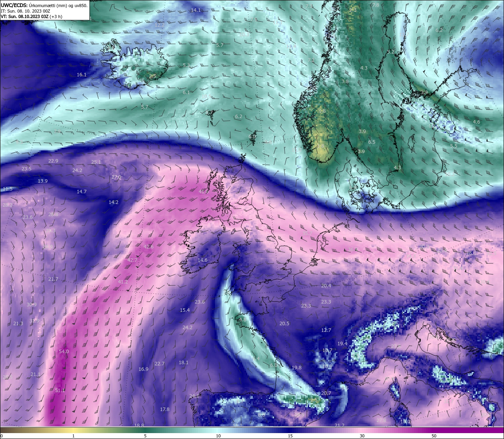The image size is (504, 439).
Task: Click the 10.0 value near Sardinia
Action: click(405, 422)
